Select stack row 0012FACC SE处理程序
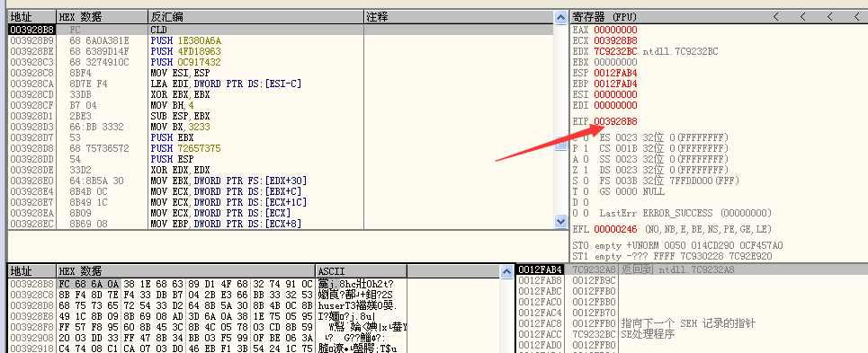The height and width of the screenshot is (353, 868). click(692, 334)
